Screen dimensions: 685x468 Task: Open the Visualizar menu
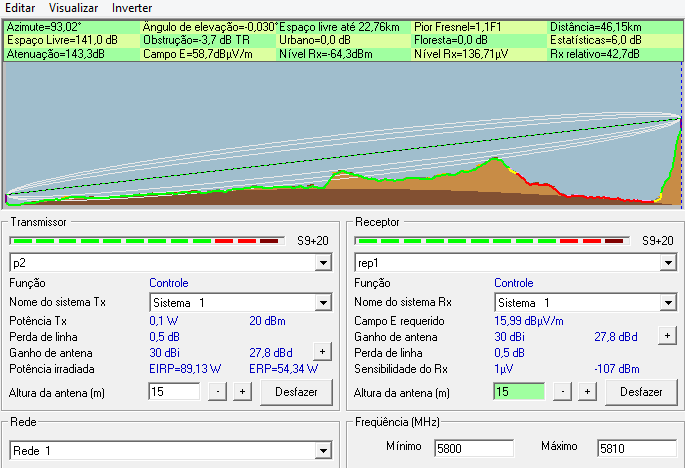(73, 8)
